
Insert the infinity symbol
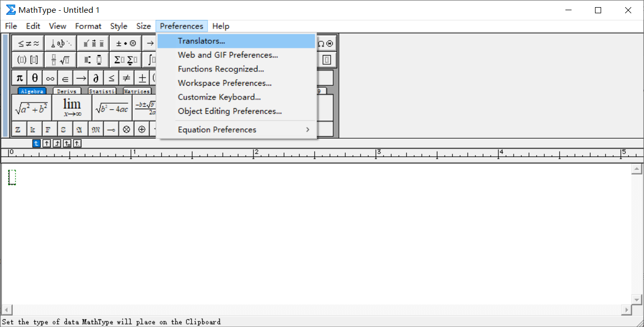click(x=50, y=78)
